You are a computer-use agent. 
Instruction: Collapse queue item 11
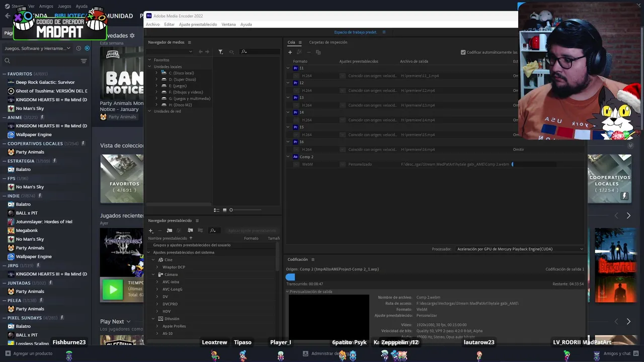click(x=288, y=68)
